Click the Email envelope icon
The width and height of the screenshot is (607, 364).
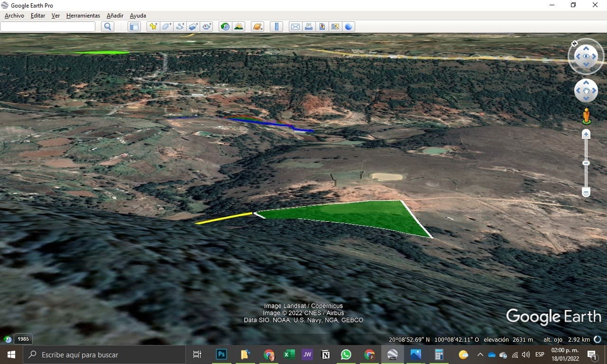pos(295,27)
